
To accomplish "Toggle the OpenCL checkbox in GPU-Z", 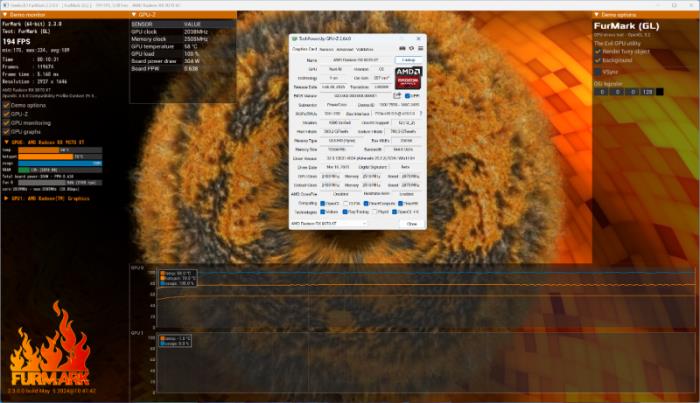I will (323, 204).
